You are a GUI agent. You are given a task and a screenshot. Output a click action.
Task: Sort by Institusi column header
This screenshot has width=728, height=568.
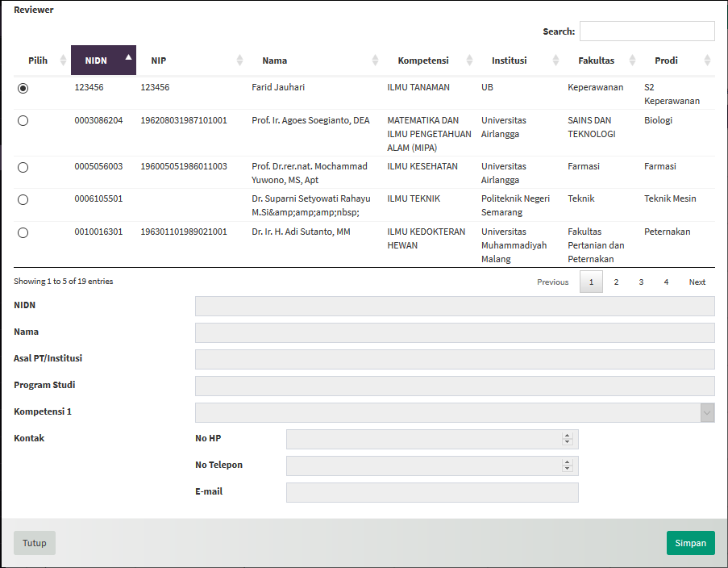pos(520,60)
